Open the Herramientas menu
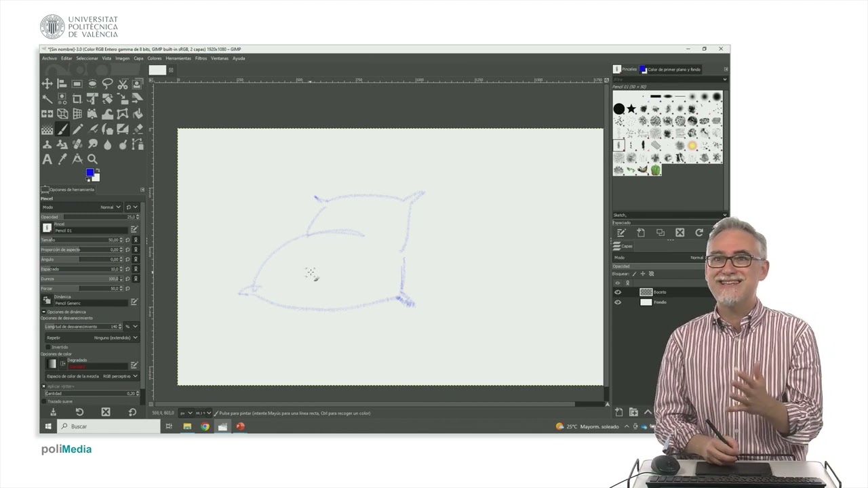Viewport: 868px width, 488px height. click(178, 58)
